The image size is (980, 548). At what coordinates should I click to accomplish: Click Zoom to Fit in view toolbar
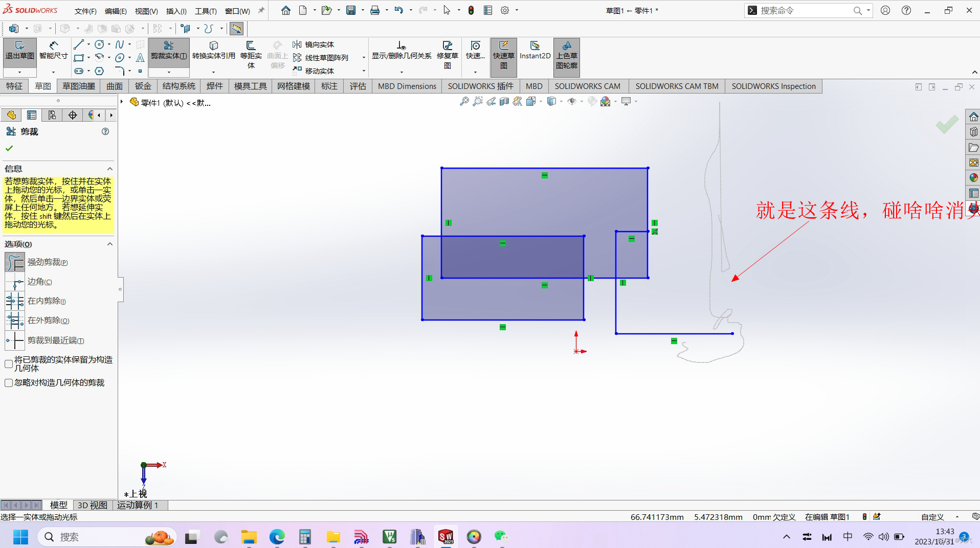[464, 101]
